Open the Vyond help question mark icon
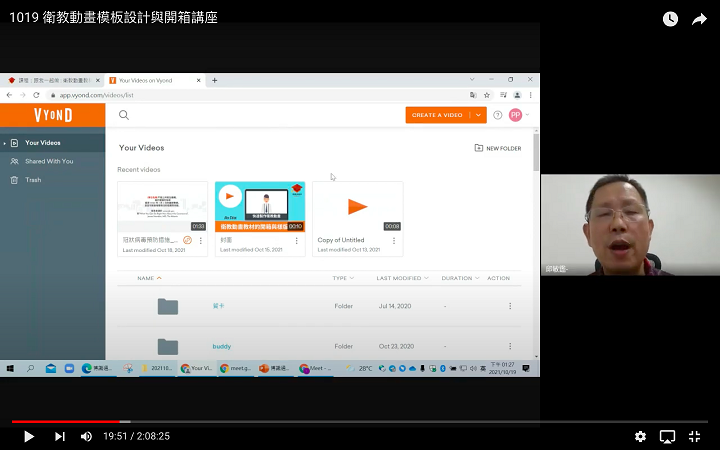 (x=497, y=115)
